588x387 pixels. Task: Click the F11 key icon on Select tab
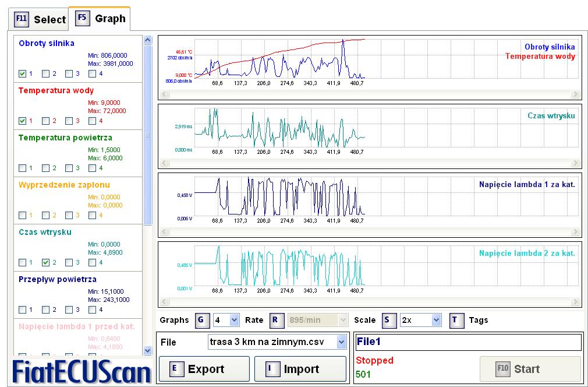pyautogui.click(x=22, y=19)
